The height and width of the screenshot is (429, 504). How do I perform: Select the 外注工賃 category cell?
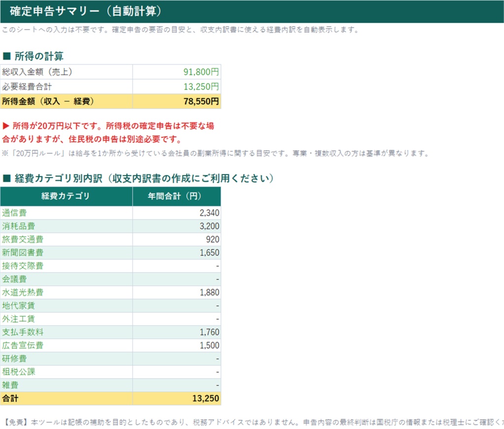click(66, 319)
